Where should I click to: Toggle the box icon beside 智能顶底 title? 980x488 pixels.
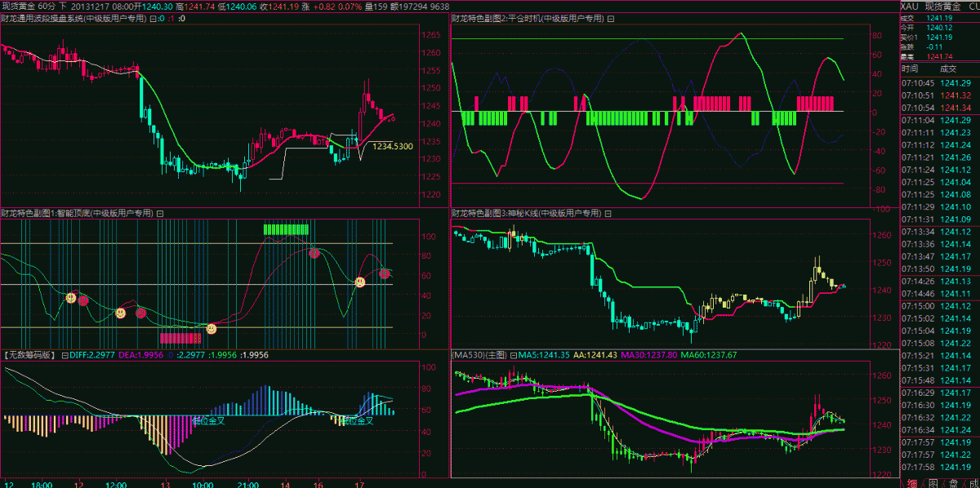coord(160,212)
